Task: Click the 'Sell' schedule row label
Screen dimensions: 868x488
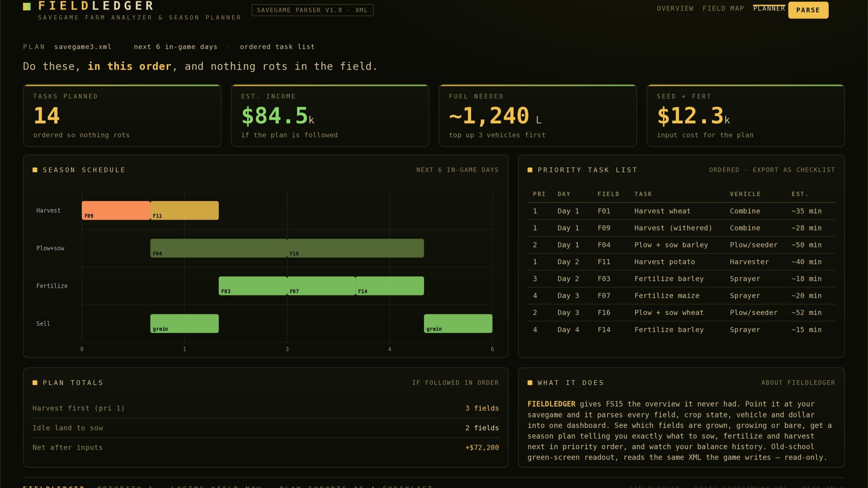Action: coord(43,324)
